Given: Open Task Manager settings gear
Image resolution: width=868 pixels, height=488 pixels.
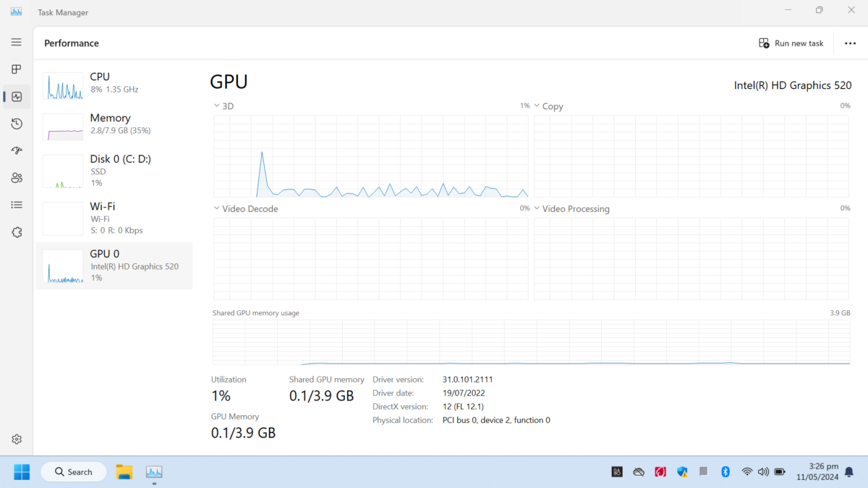Looking at the screenshot, I should click(17, 439).
